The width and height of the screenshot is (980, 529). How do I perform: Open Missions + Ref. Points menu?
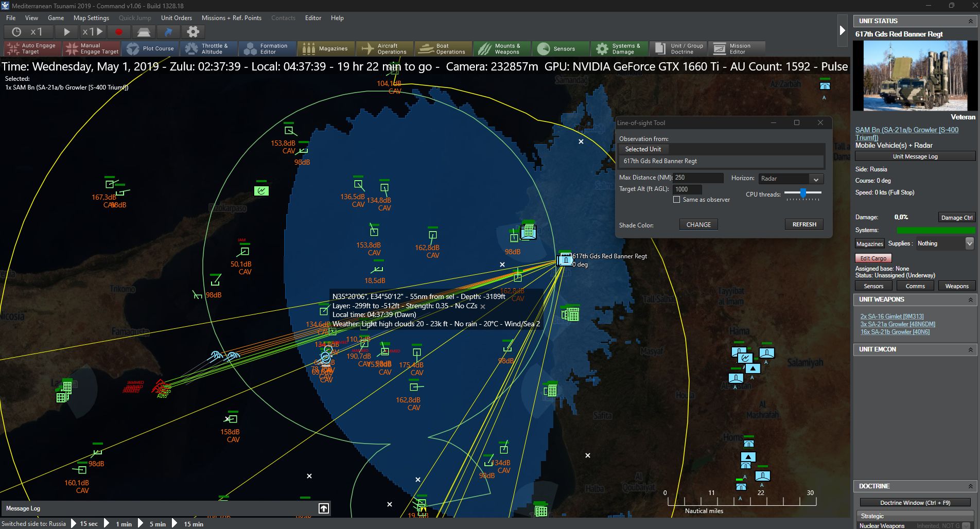point(232,17)
